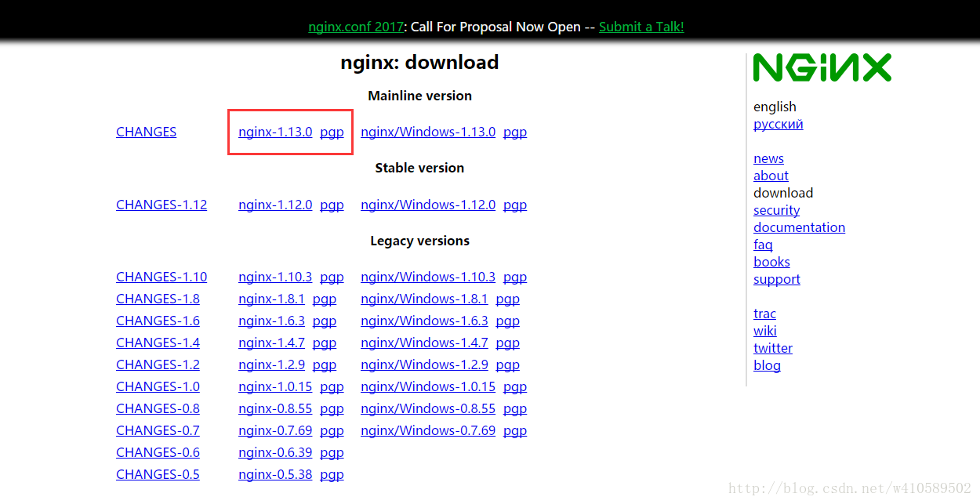Download nginx-1.8.1 source
Image resolution: width=980 pixels, height=504 pixels.
pyautogui.click(x=271, y=299)
